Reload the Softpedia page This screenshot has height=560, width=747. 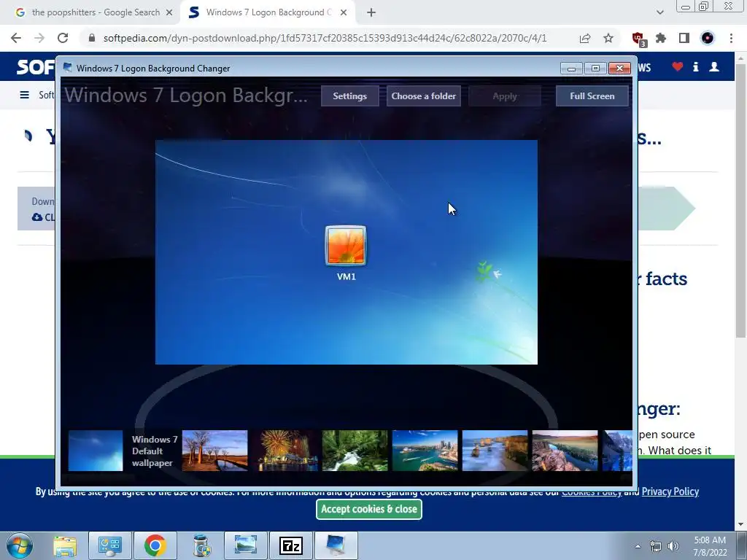63,38
